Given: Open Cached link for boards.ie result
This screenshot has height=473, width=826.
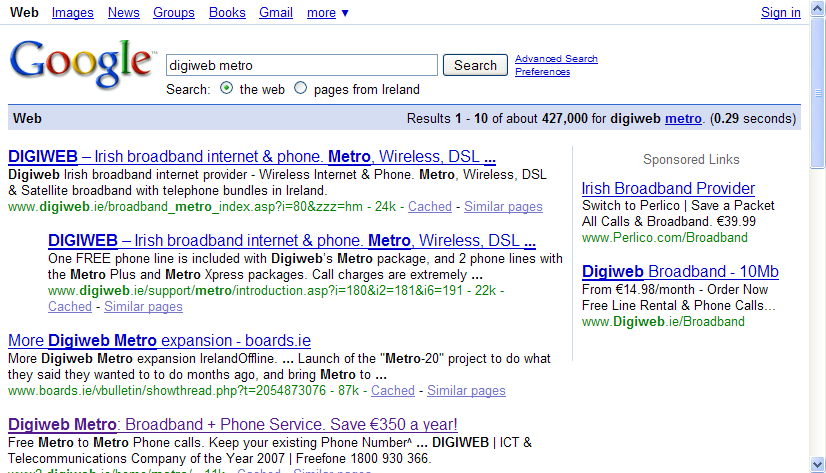Looking at the screenshot, I should coord(393,390).
